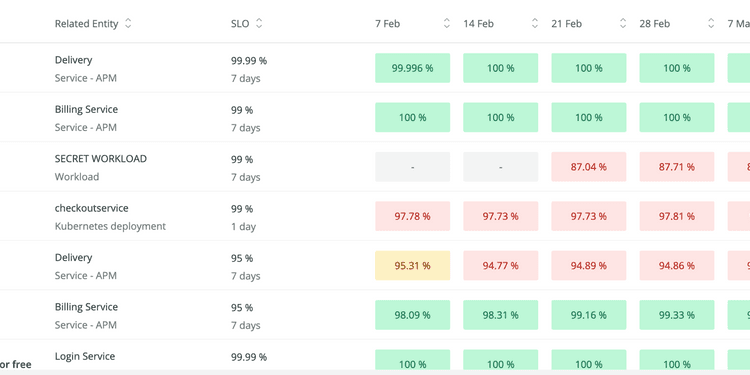The image size is (750, 375).
Task: Select the Login Service entity
Action: (x=85, y=356)
